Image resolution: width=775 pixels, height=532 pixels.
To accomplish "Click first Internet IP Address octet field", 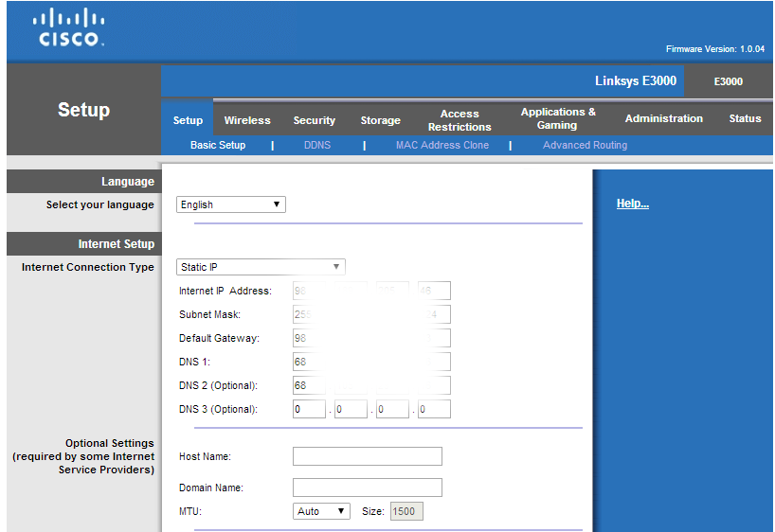I will 309,291.
